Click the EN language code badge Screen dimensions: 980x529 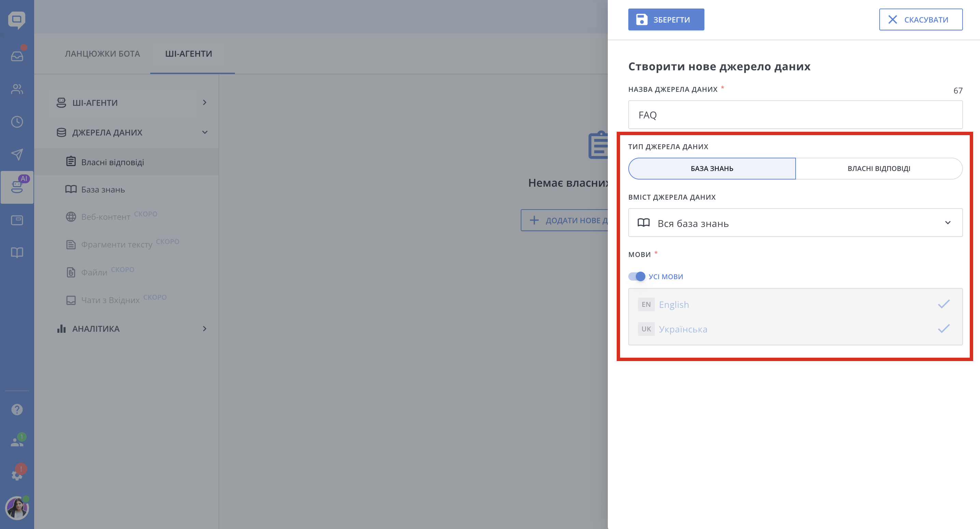646,304
